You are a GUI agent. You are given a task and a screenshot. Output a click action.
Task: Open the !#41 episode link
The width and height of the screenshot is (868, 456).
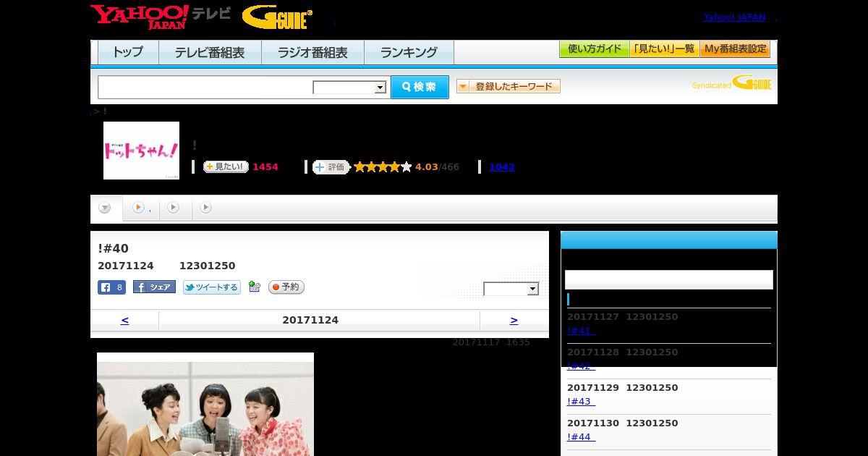coord(581,331)
